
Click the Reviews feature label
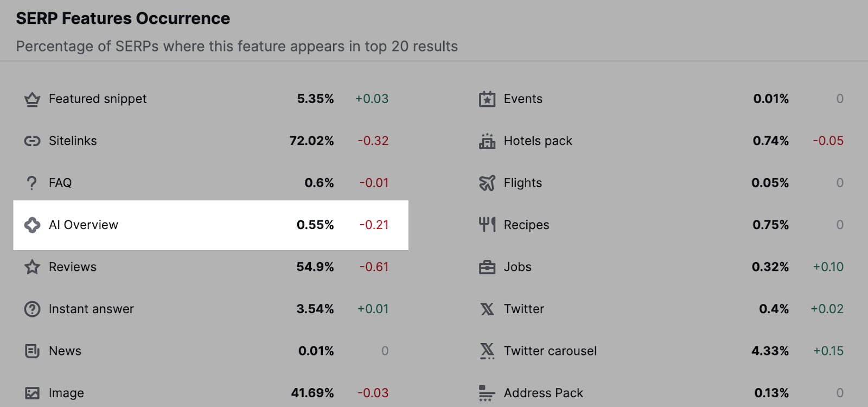point(72,266)
